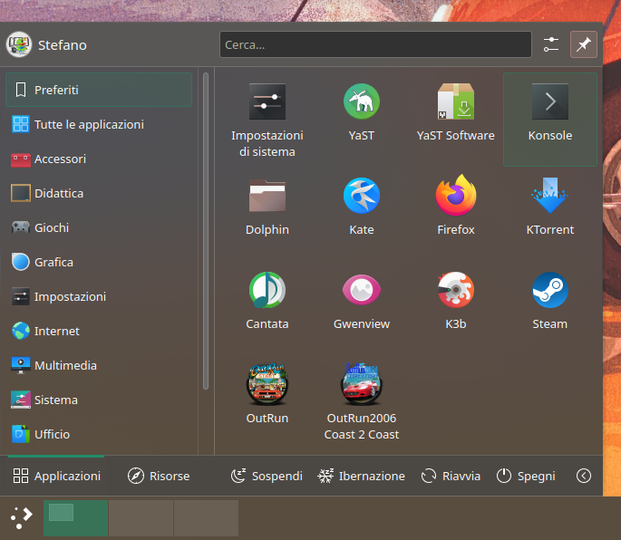Open Dolphin file manager
The height and width of the screenshot is (540, 621).
(267, 206)
